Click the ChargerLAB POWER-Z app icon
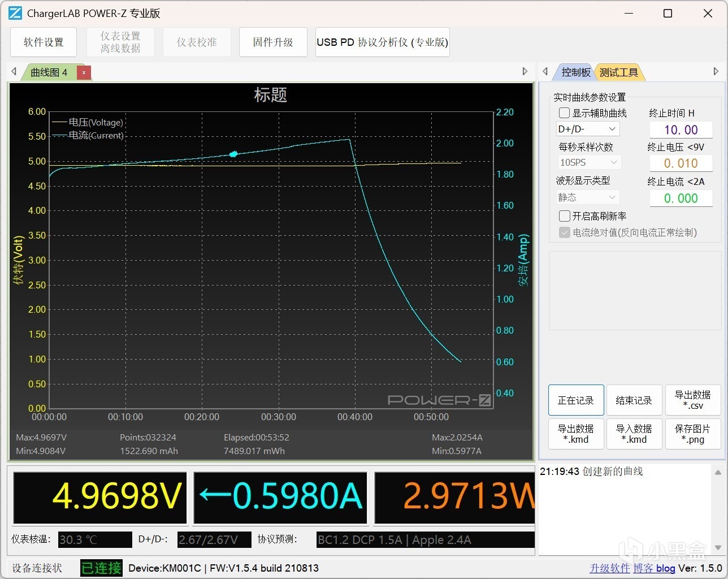The width and height of the screenshot is (728, 579). tap(15, 14)
